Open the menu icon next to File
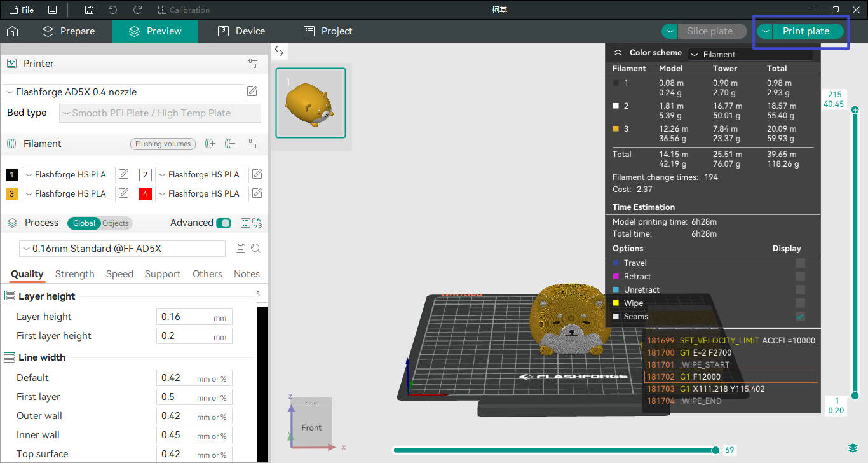Screen dimensions: 868x463 point(52,10)
